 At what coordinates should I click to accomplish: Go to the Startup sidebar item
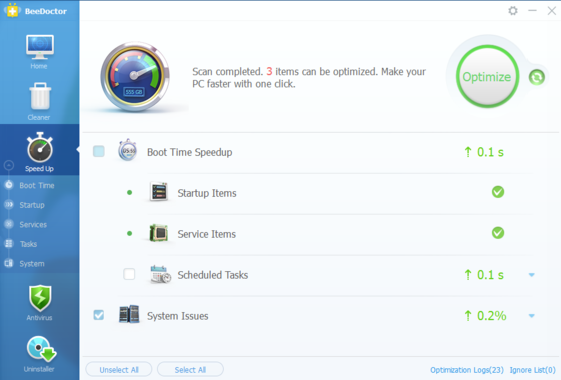(x=32, y=205)
